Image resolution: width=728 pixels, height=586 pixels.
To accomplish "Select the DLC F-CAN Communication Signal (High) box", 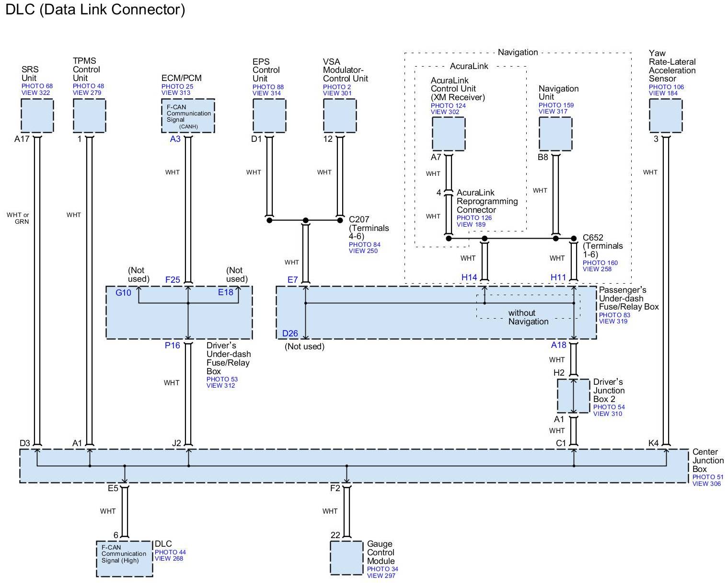I will pyautogui.click(x=125, y=559).
